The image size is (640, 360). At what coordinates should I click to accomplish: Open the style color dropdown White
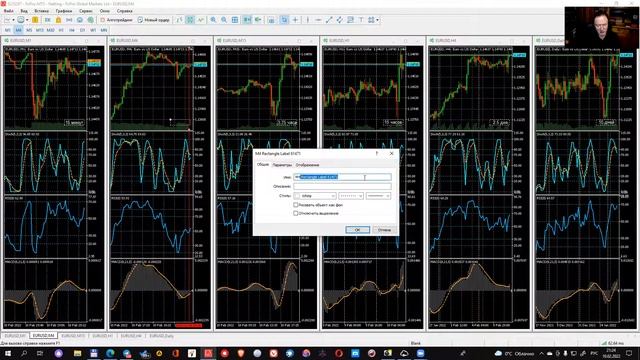pyautogui.click(x=315, y=196)
